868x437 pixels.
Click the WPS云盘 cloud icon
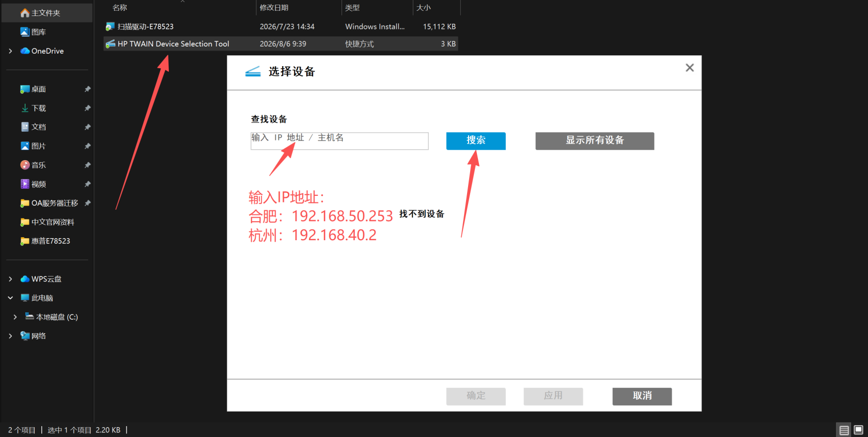click(25, 279)
